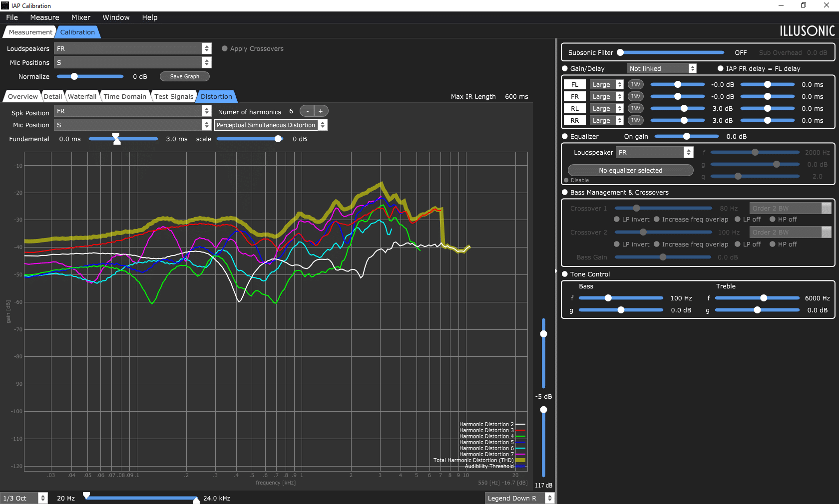The height and width of the screenshot is (504, 839).
Task: Click the INV button for FL channel
Action: (x=635, y=84)
